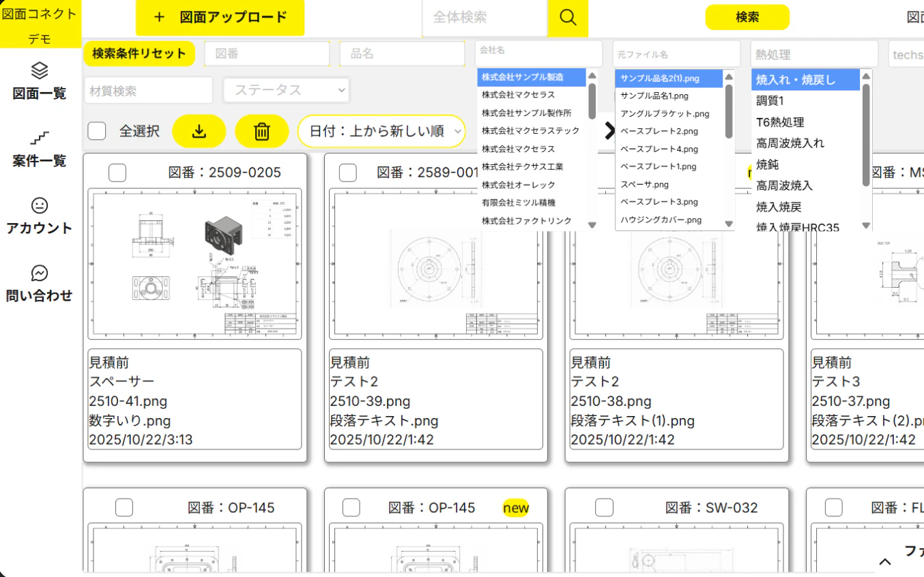Click the 図面アップロード button
This screenshot has width=924, height=577.
(x=220, y=18)
